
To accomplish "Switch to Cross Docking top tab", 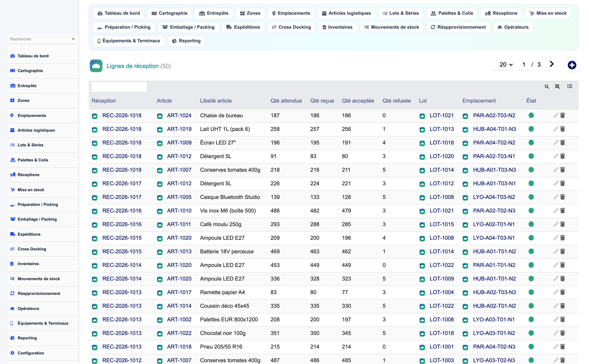I will coord(291,27).
